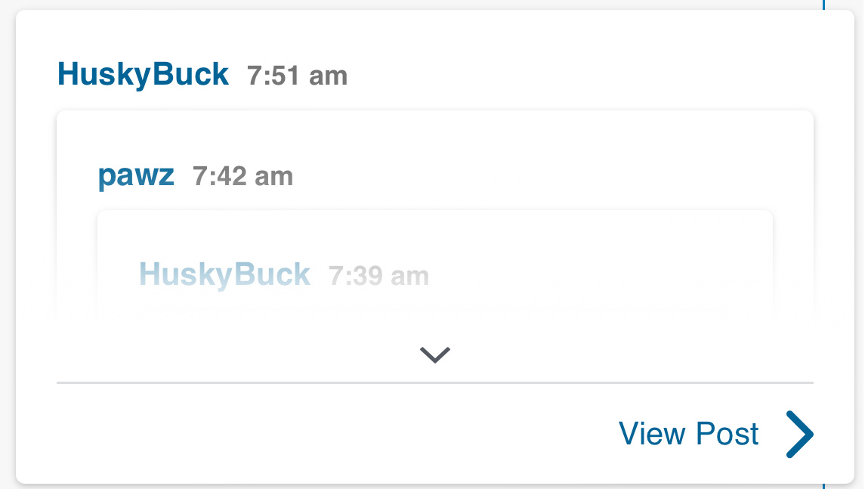Expand the collapsed quote with the down chevron

coord(435,354)
